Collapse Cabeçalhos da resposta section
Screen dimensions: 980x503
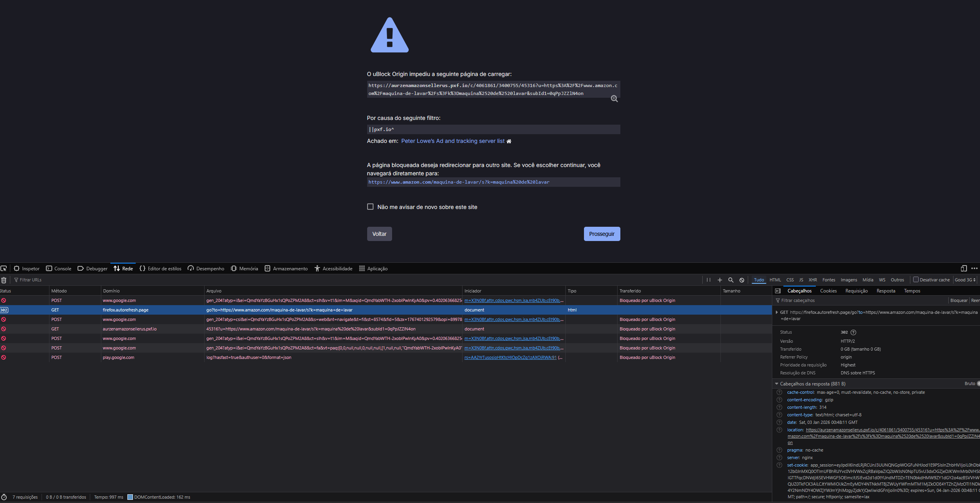point(777,384)
